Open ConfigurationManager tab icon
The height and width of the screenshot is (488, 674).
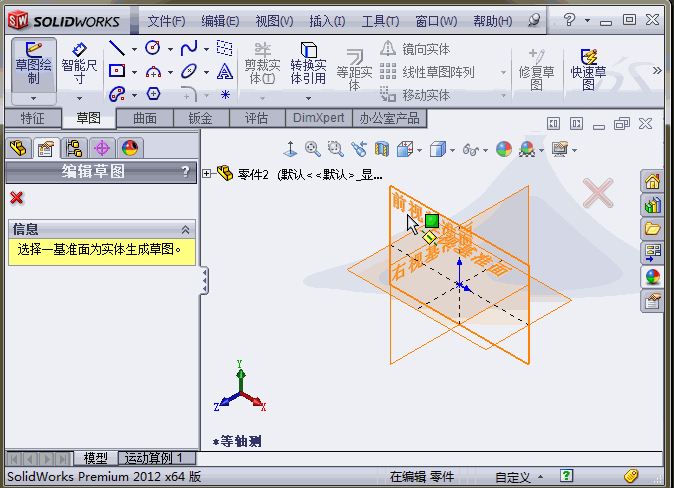(x=74, y=148)
